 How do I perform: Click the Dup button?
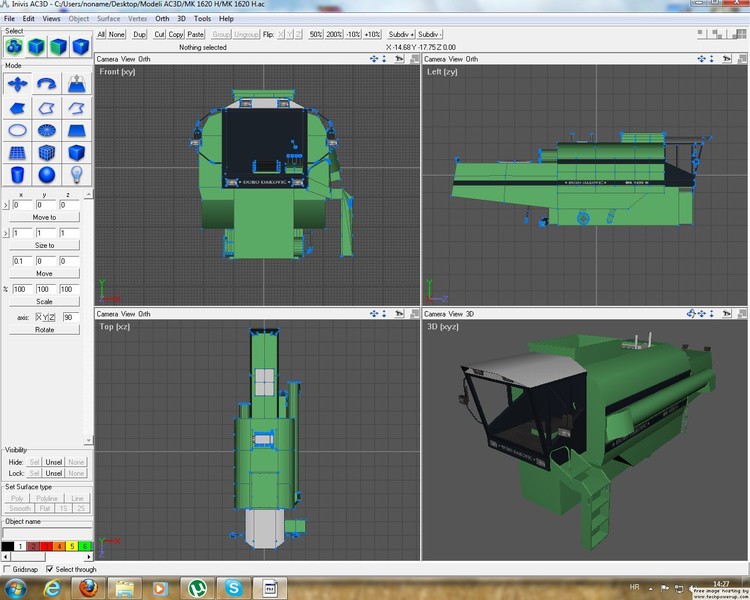coord(139,34)
